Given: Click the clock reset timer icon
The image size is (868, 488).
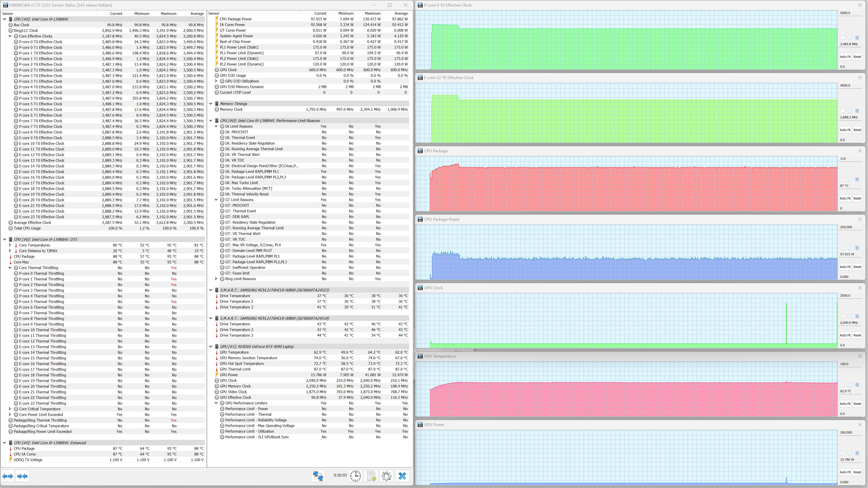Looking at the screenshot, I should tap(356, 476).
